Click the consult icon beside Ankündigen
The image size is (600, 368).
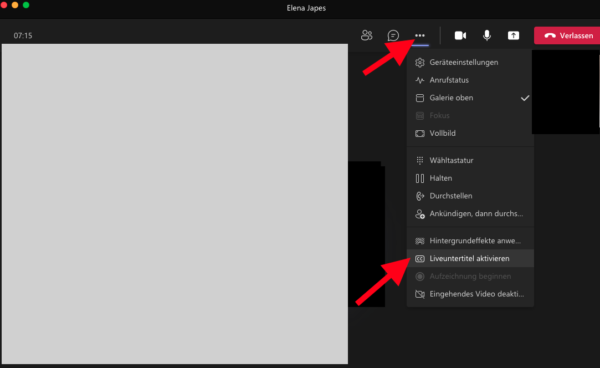point(420,214)
